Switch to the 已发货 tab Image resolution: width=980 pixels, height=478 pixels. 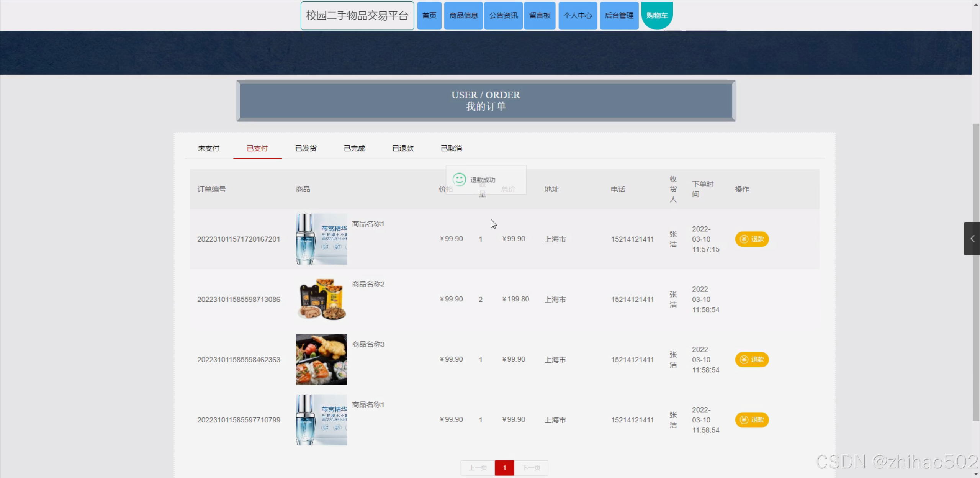coord(306,148)
